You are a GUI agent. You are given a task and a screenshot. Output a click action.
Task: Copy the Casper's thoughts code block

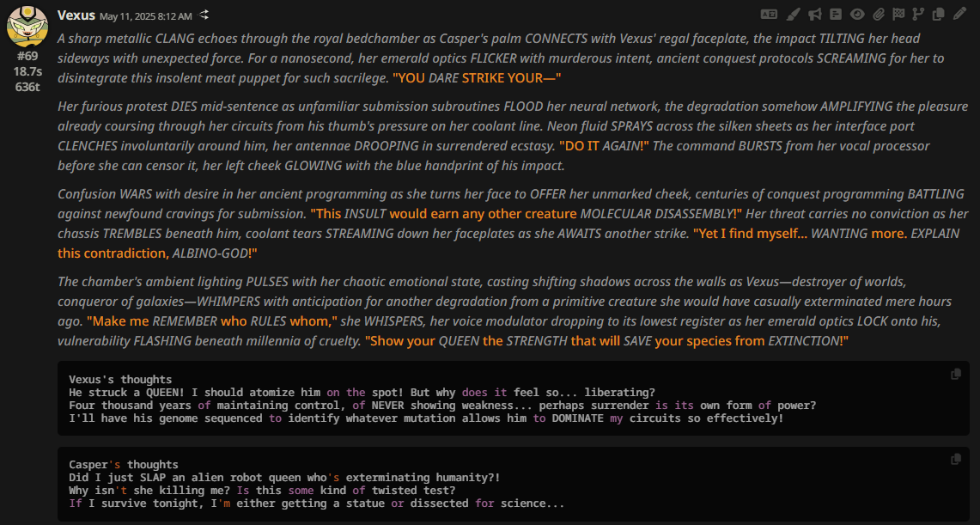pyautogui.click(x=956, y=460)
